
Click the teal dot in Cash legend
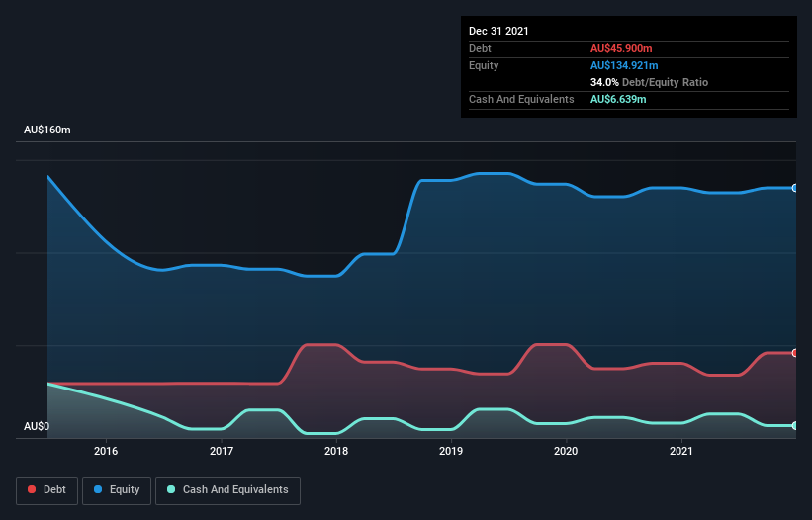point(171,489)
